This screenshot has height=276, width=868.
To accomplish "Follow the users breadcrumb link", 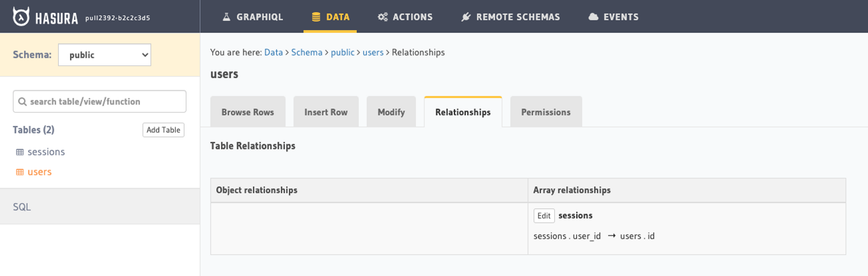I will click(x=373, y=52).
